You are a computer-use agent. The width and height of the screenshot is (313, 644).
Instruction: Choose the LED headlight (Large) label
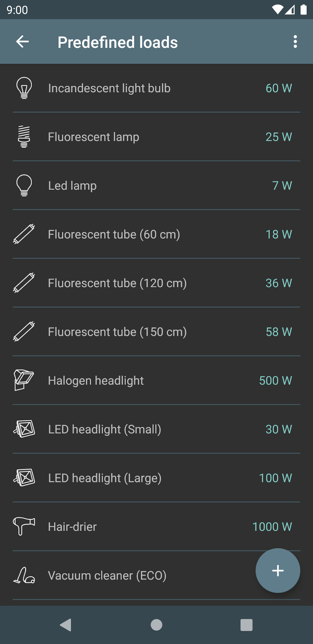[x=105, y=478]
